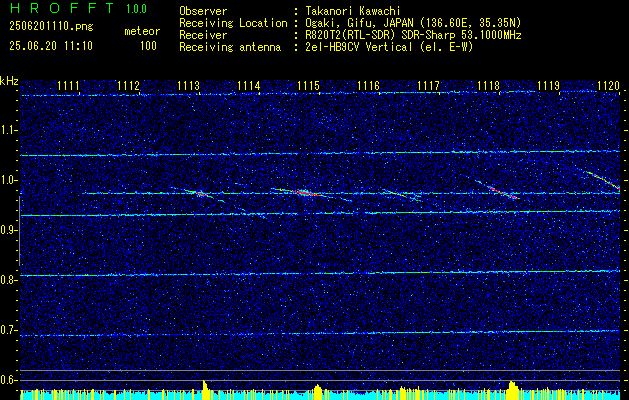Click the version number 1.0.0

point(136,9)
